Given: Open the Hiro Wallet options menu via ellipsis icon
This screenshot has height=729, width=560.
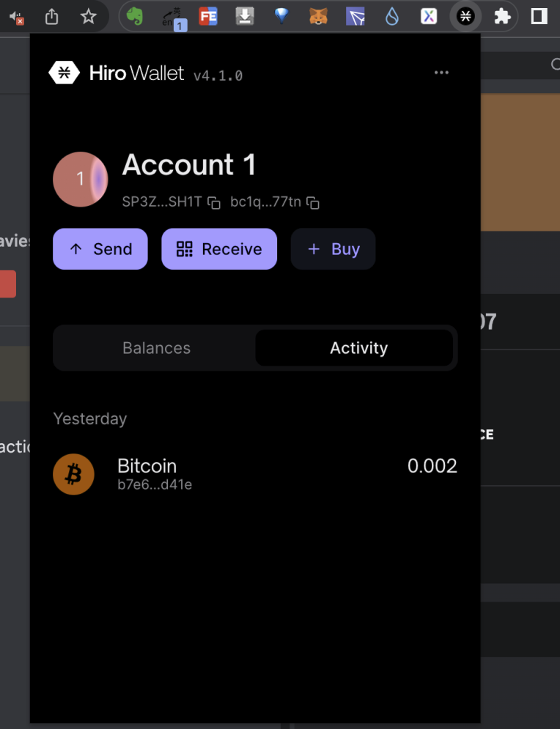Looking at the screenshot, I should point(441,73).
